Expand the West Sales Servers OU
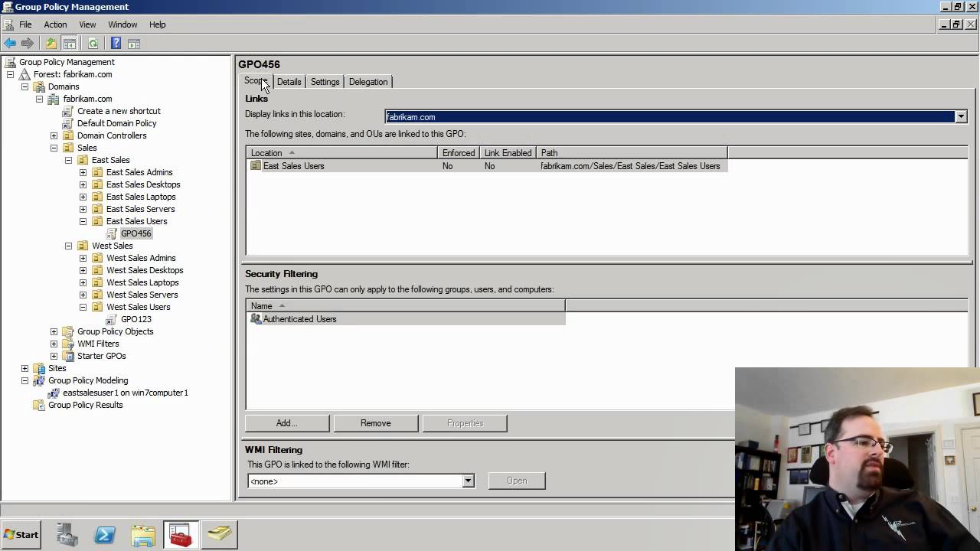The width and height of the screenshot is (980, 551). pyautogui.click(x=83, y=295)
